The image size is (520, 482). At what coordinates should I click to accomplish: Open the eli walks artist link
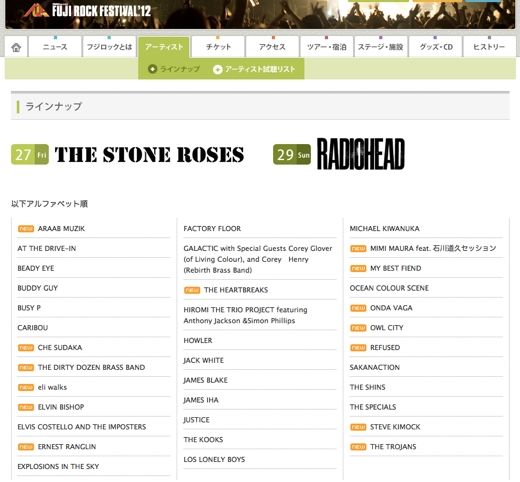[52, 387]
